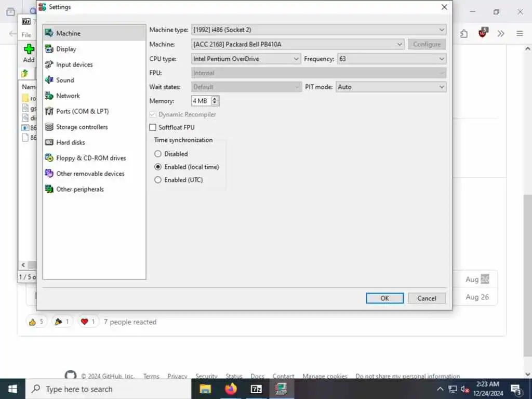Screen dimensions: 532x399
Task: Open Storage controllers icon
Action: 49,127
